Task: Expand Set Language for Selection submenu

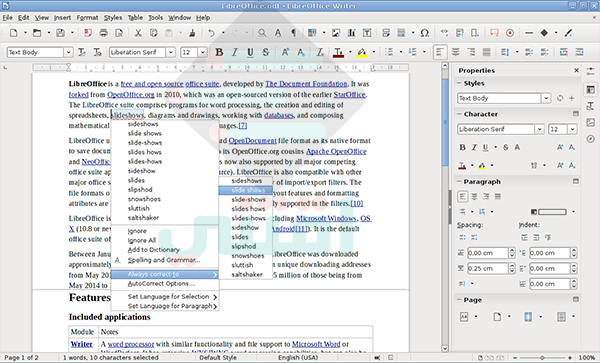Action: click(x=165, y=296)
